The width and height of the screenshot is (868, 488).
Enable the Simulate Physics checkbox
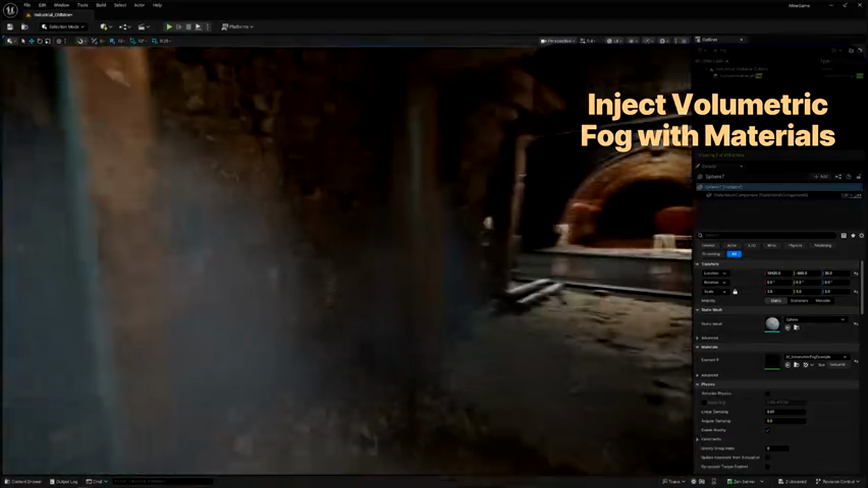click(768, 393)
